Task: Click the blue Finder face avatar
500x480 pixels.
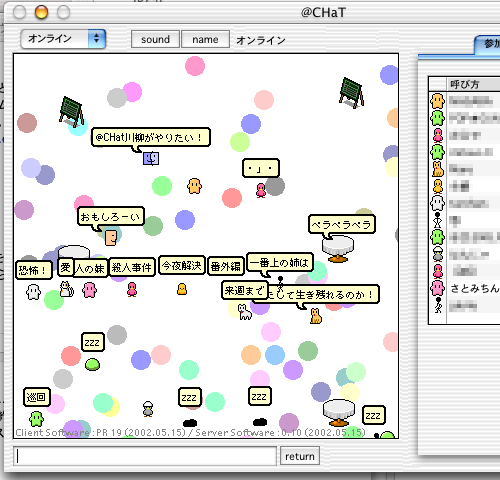Action: 151,159
